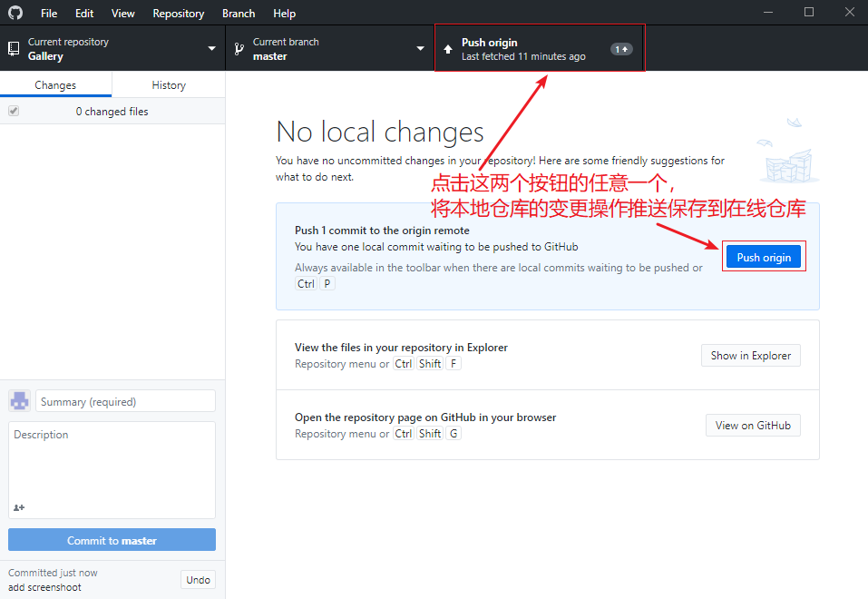Open the Help menu
Image resolution: width=868 pixels, height=599 pixels.
(x=284, y=14)
